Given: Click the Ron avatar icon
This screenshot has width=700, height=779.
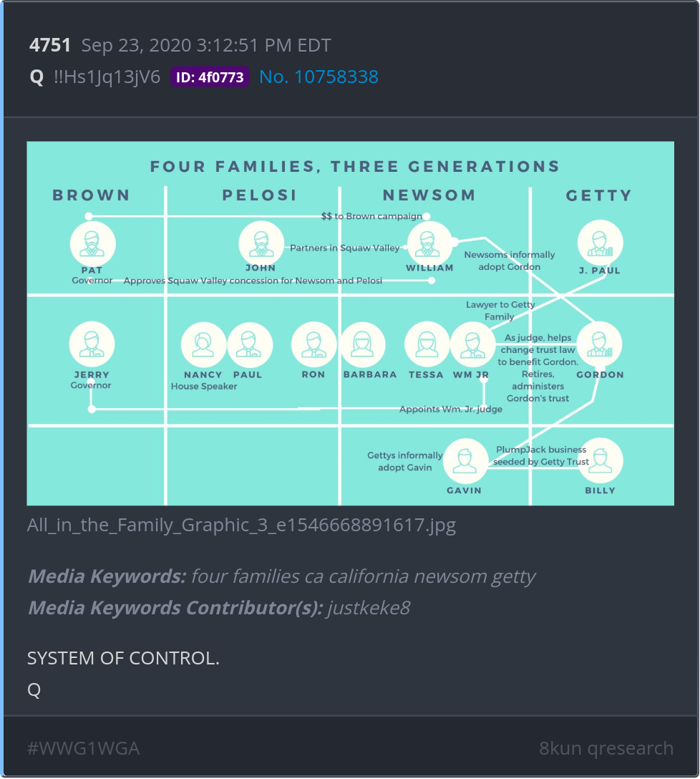Looking at the screenshot, I should [313, 344].
